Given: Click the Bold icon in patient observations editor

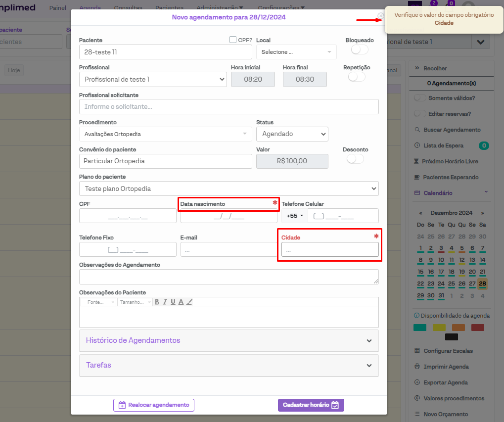Looking at the screenshot, I should 157,302.
